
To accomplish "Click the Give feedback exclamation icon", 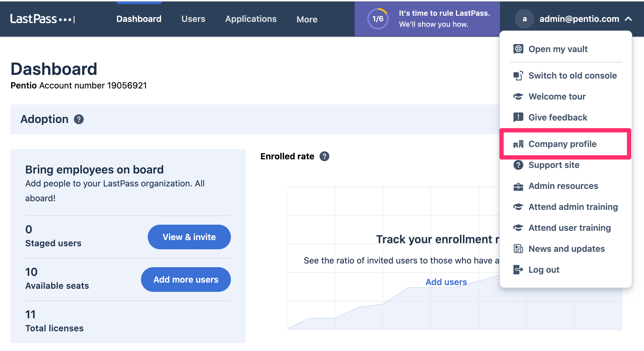I will point(518,117).
